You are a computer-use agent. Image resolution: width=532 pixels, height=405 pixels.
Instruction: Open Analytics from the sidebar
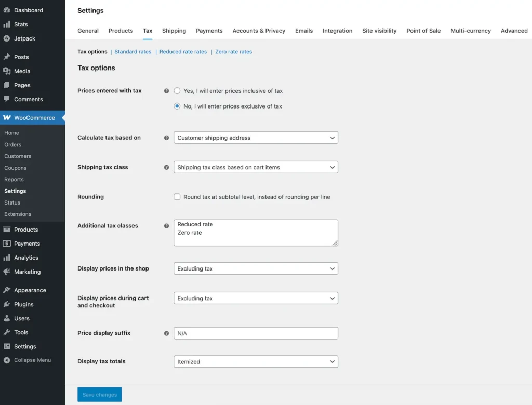(x=8, y=258)
